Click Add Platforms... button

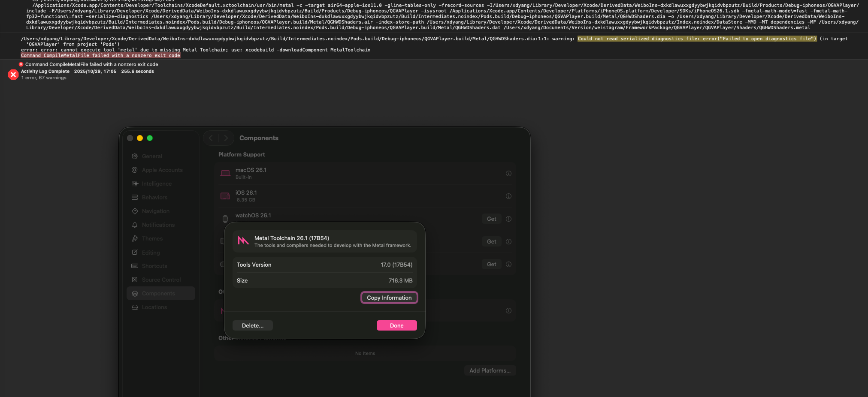coord(490,371)
